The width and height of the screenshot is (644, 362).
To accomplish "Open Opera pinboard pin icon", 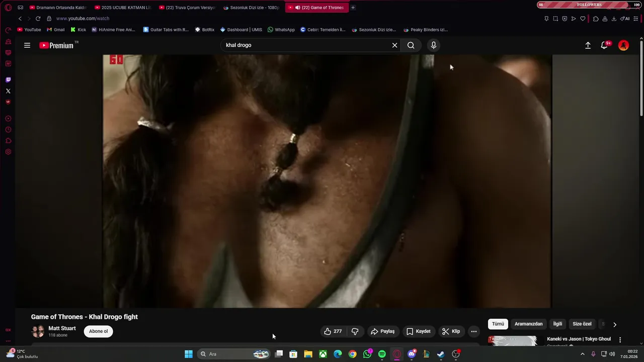I will click(546, 19).
